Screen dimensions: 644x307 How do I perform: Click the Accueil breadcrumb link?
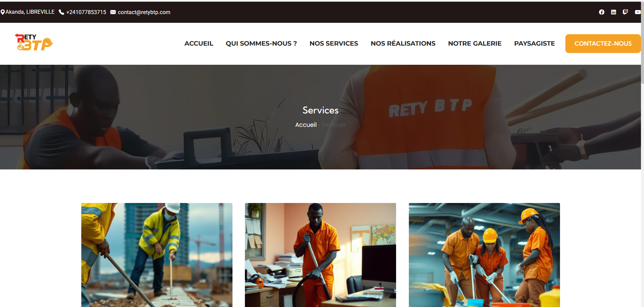coord(306,125)
